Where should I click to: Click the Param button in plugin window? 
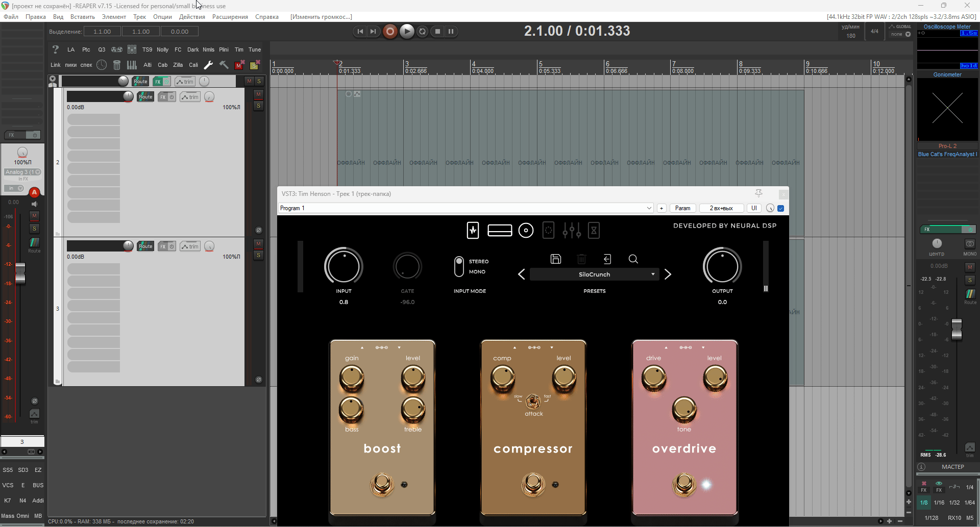pos(682,208)
